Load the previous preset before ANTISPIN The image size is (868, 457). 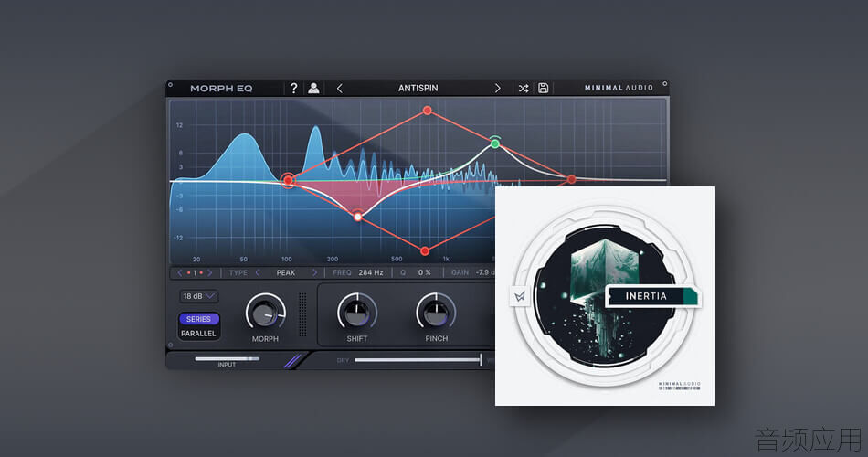tap(339, 88)
